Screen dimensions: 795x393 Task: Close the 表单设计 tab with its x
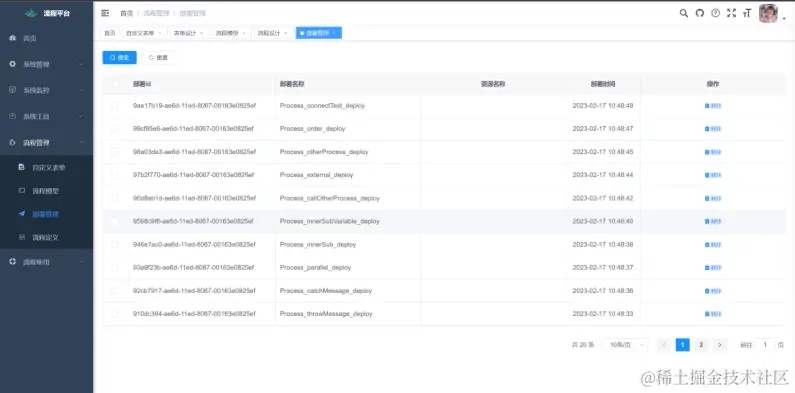click(x=201, y=33)
